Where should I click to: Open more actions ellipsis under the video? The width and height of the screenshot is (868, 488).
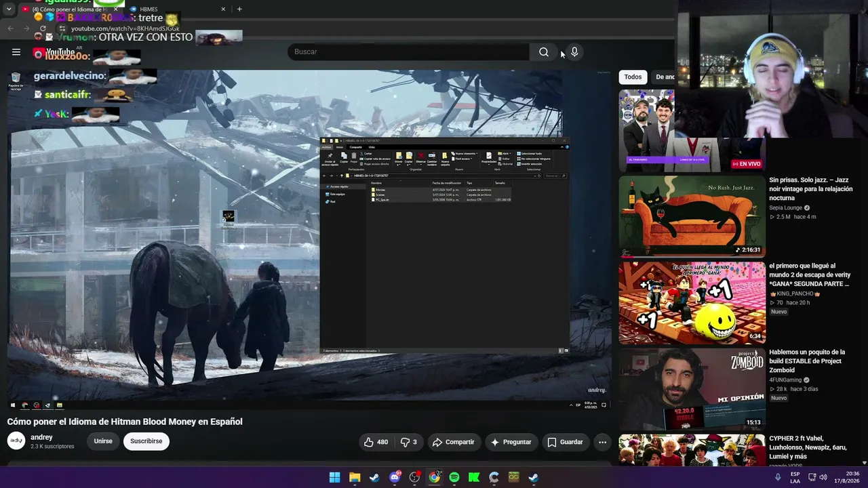click(602, 442)
